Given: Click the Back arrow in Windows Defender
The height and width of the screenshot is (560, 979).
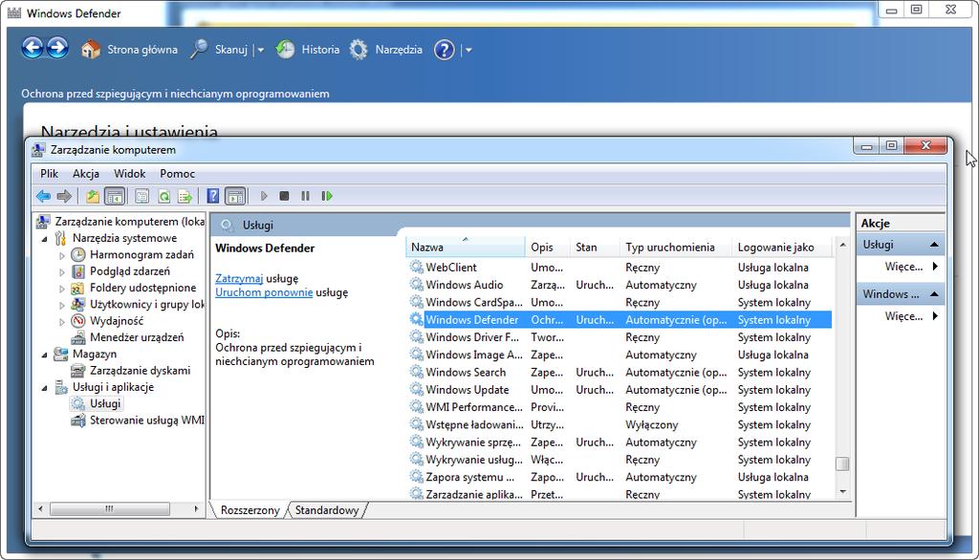Looking at the screenshot, I should pyautogui.click(x=33, y=48).
